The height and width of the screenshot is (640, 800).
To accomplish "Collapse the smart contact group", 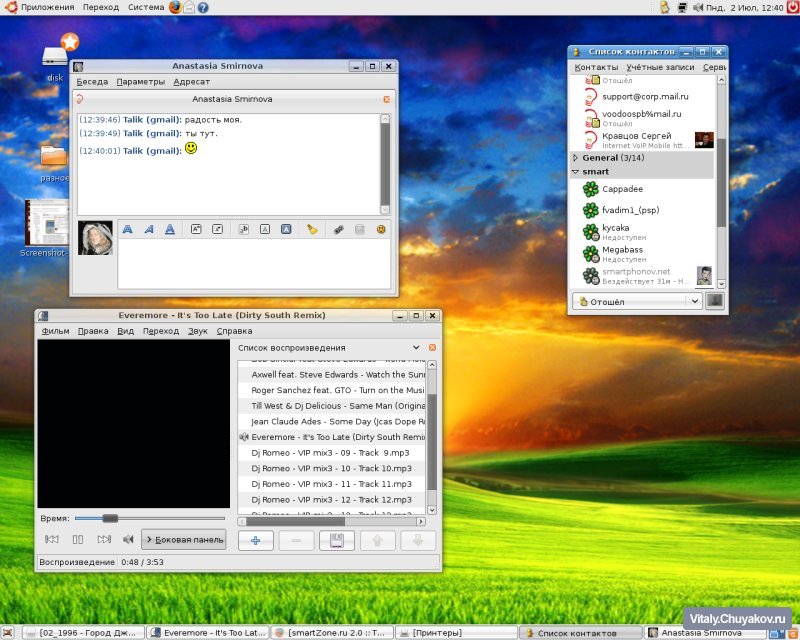I will click(x=576, y=172).
